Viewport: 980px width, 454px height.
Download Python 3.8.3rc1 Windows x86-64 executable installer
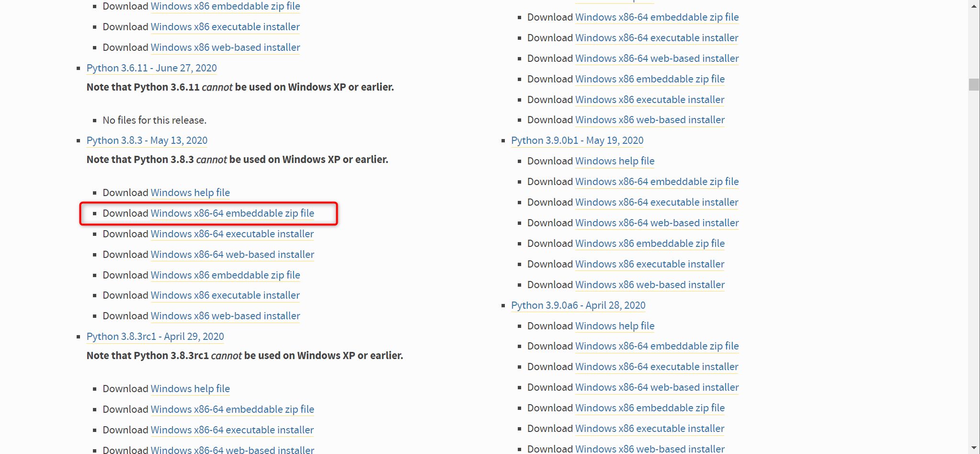[x=232, y=430]
